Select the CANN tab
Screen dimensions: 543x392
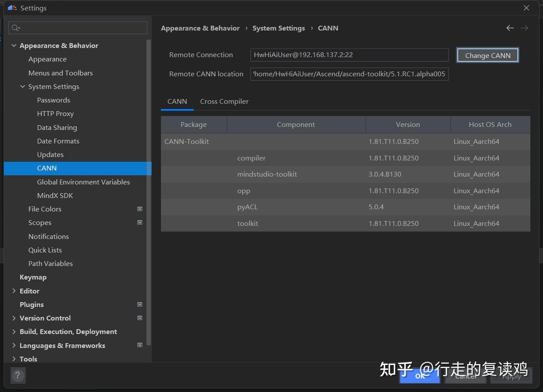click(x=177, y=101)
